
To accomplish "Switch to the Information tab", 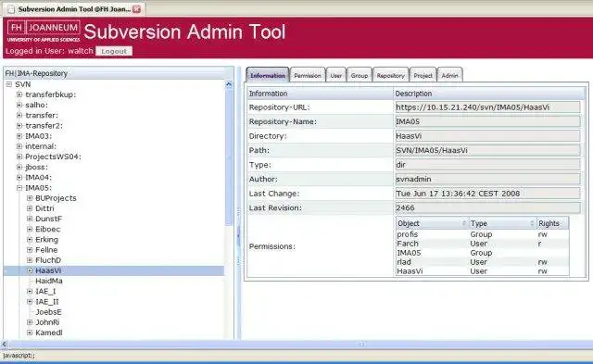I will tap(268, 75).
